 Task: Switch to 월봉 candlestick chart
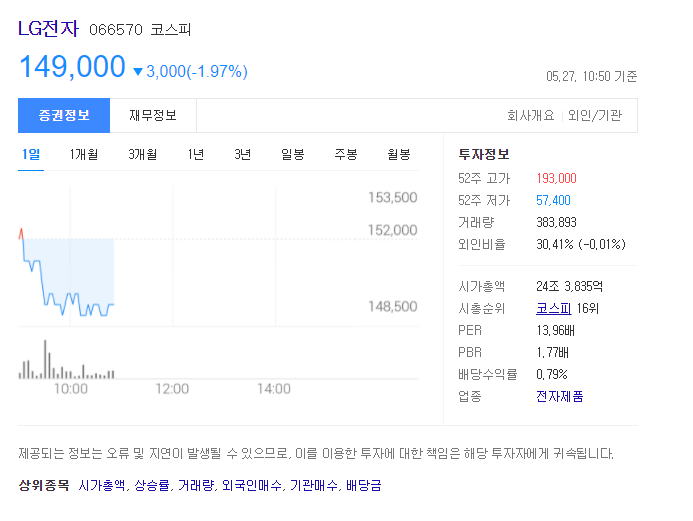399,154
